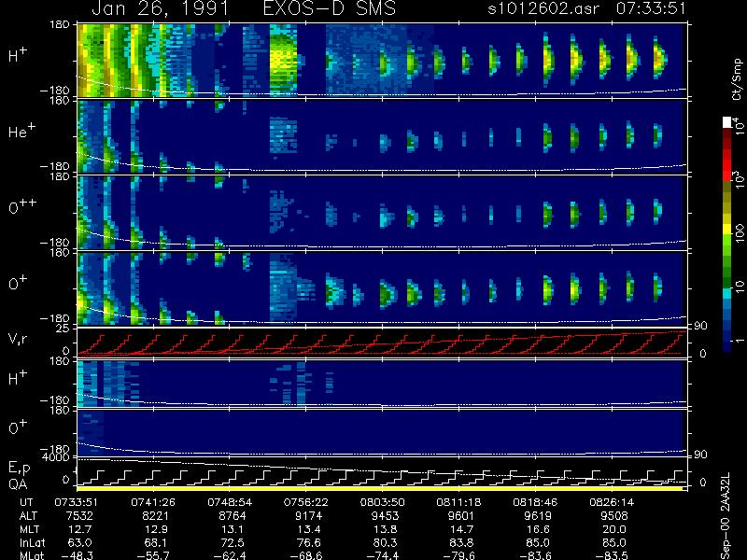Image resolution: width=747 pixels, height=560 pixels.
Task: Click the ALT value '9508'
Action: 614,516
